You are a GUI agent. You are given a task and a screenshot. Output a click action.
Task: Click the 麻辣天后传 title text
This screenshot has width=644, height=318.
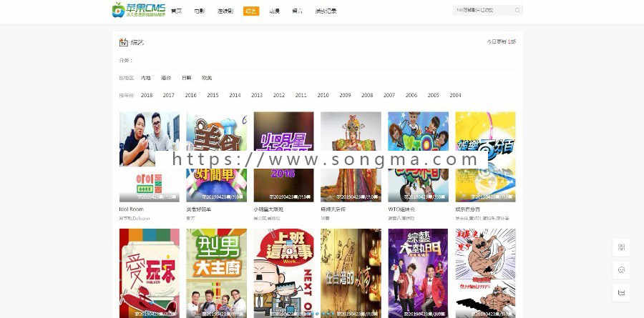(x=333, y=209)
